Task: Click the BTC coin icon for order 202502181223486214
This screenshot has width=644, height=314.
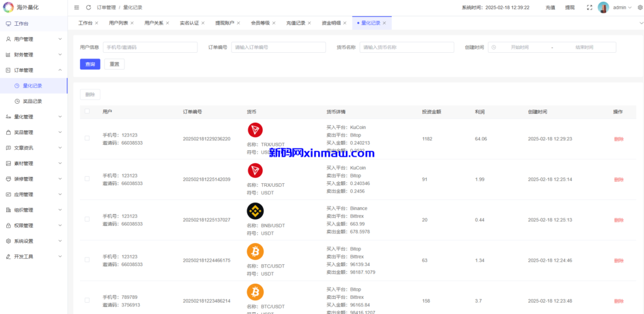Action: tap(255, 292)
